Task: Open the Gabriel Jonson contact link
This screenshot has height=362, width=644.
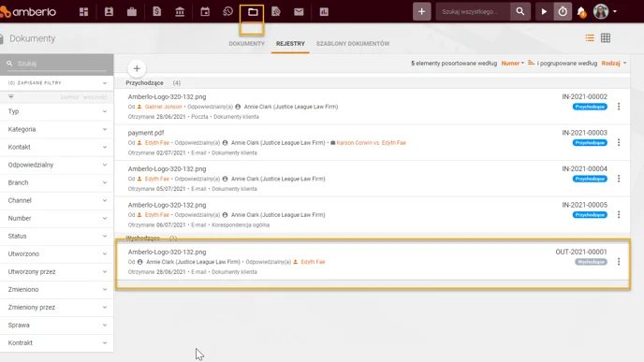Action: 163,107
